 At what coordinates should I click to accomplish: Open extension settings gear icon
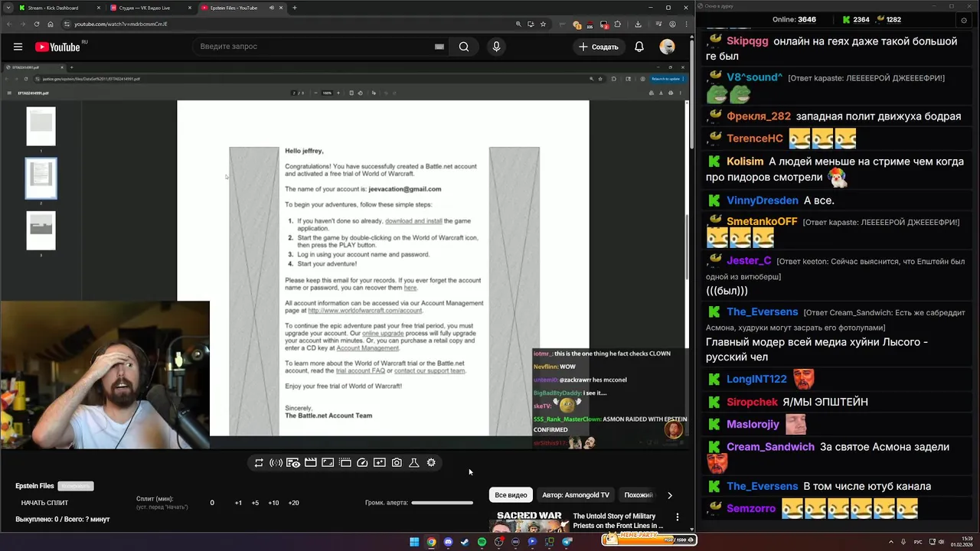coord(431,462)
